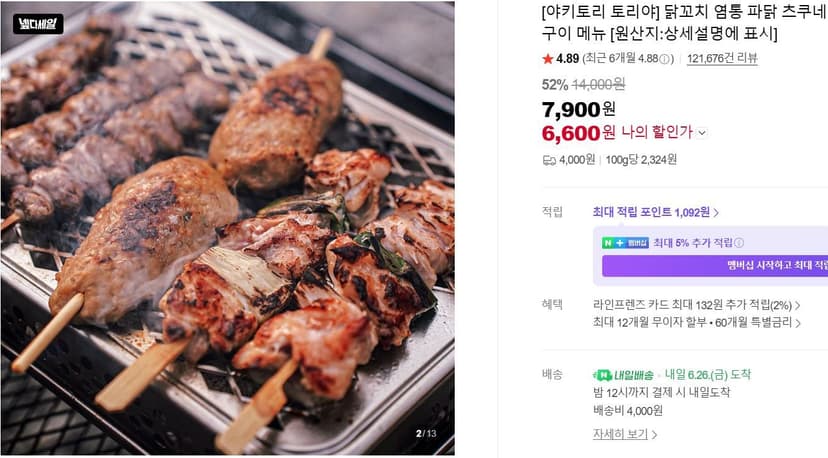Click the red star rating icon
828x458 pixels.
[548, 59]
